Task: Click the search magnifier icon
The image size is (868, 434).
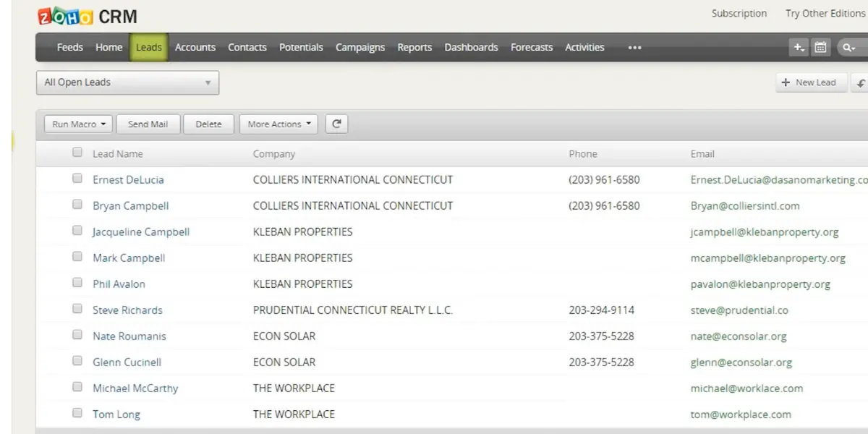Action: tap(848, 48)
